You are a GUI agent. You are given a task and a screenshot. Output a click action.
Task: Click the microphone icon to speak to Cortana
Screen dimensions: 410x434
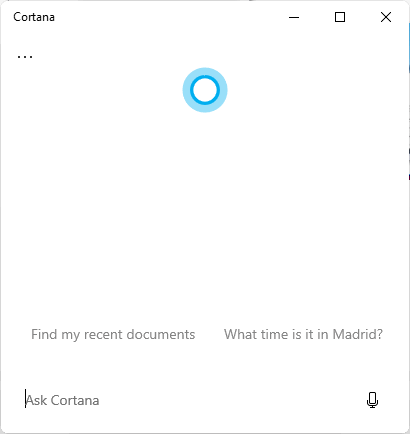click(372, 400)
